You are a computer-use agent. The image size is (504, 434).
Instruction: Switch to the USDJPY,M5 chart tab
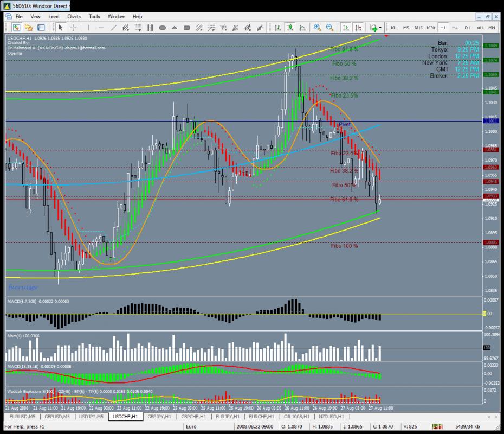coord(91,416)
